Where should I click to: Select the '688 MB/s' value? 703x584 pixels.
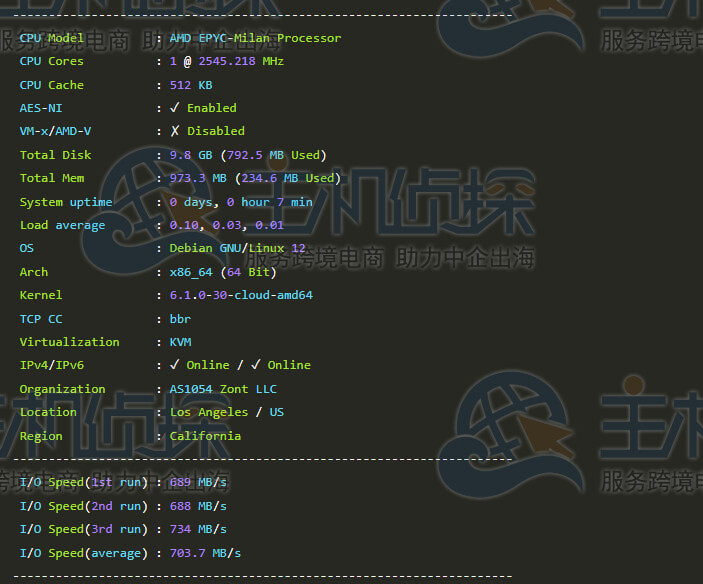point(198,506)
